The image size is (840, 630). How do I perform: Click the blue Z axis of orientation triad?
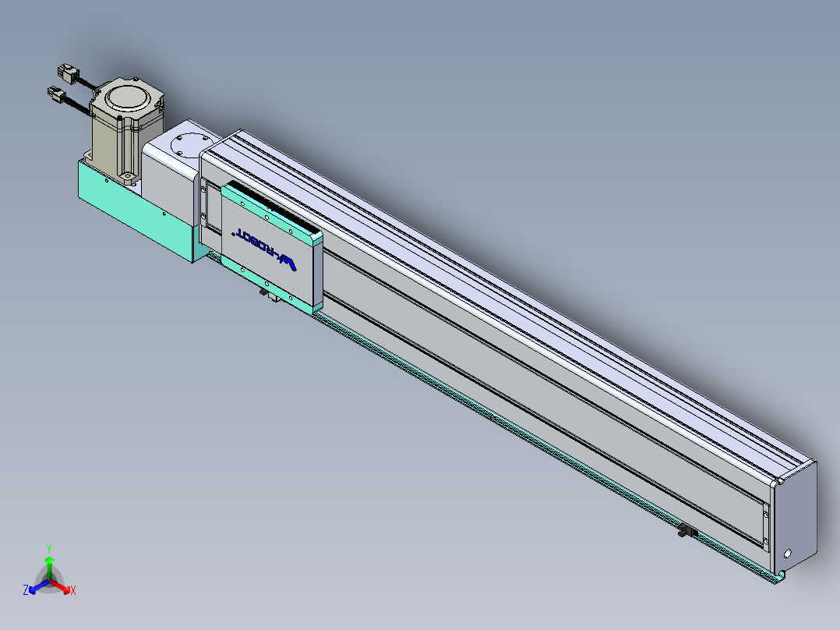point(36,588)
